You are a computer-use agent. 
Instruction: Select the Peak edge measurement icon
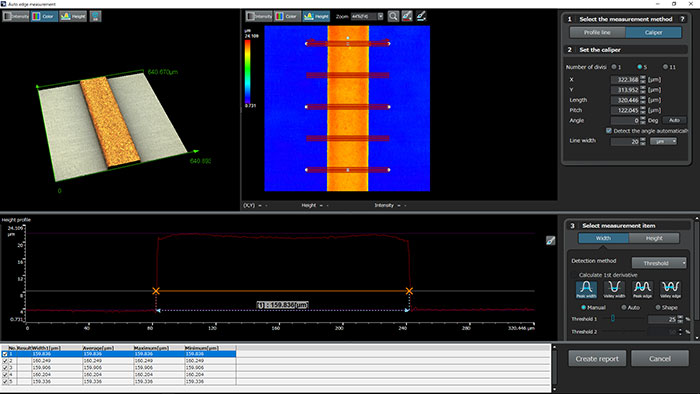click(x=642, y=289)
